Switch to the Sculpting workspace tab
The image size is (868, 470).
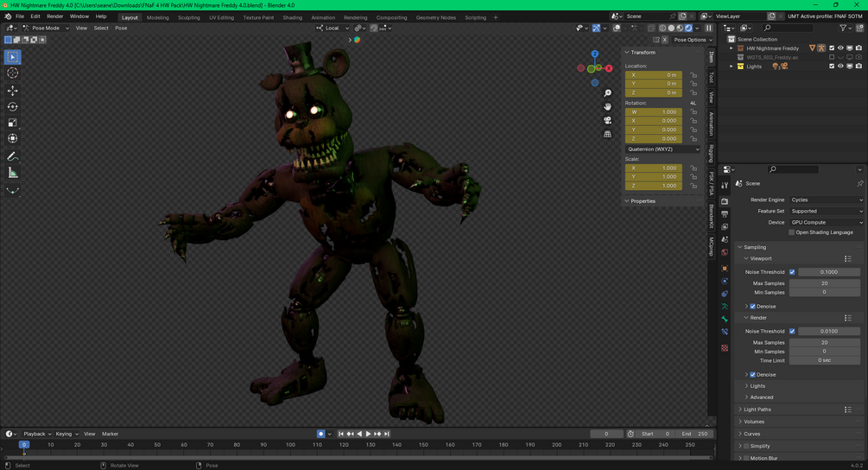point(188,17)
